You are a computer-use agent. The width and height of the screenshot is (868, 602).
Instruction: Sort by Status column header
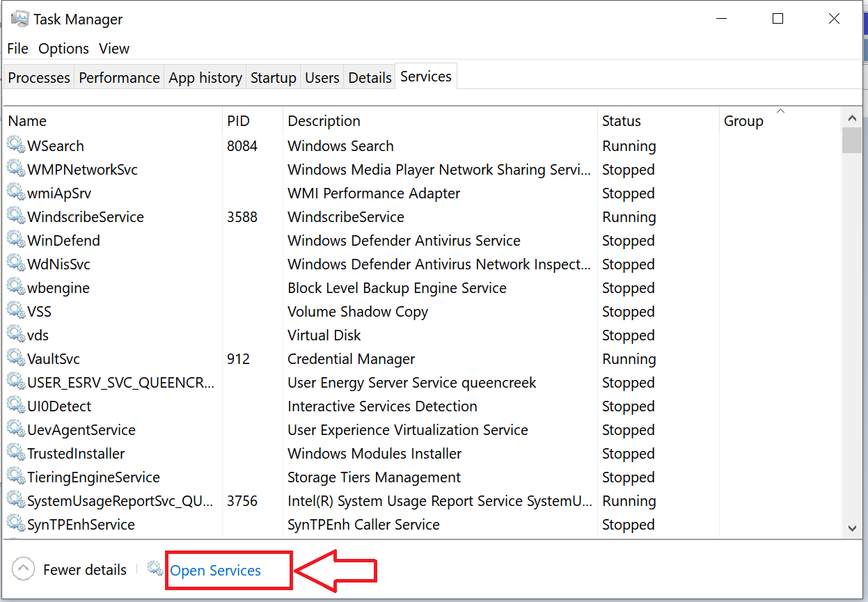click(x=658, y=121)
